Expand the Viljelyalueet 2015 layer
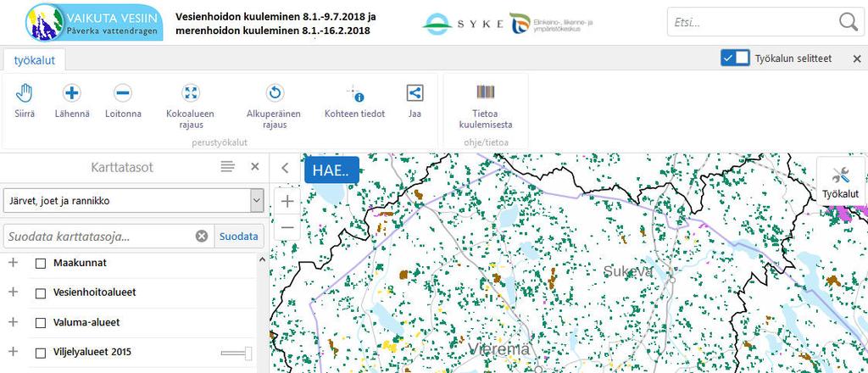Screen dimensions: 868x373 pos(14,352)
